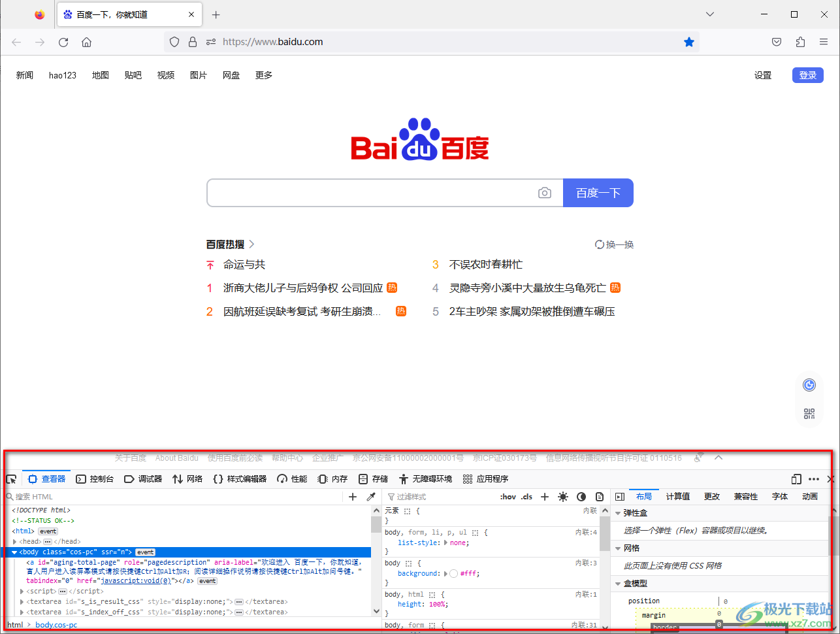Open the 设置 settings menu
The width and height of the screenshot is (840, 634).
point(763,75)
